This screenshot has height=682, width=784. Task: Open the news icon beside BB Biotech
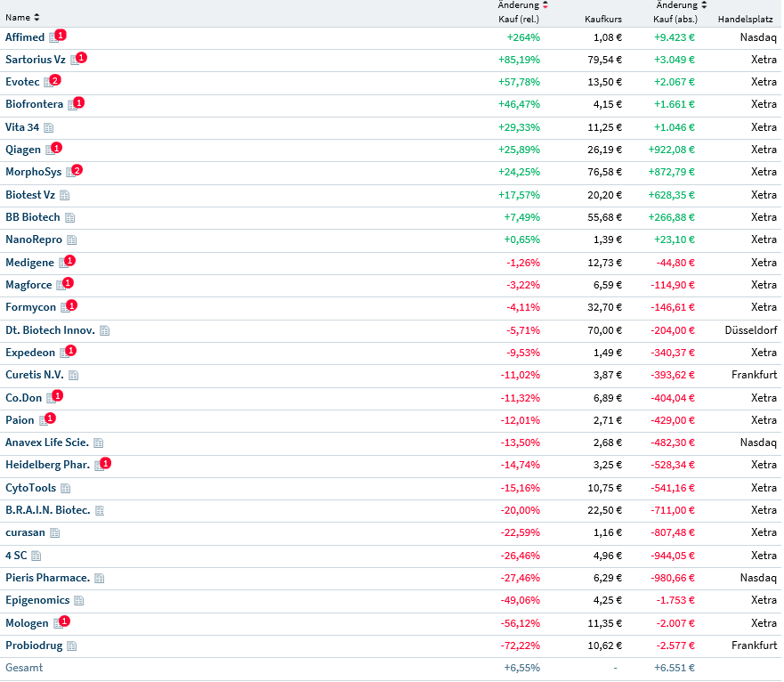point(69,217)
